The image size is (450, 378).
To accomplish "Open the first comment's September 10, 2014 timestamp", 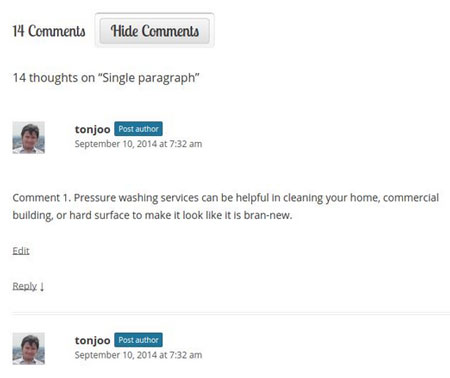I will (138, 144).
